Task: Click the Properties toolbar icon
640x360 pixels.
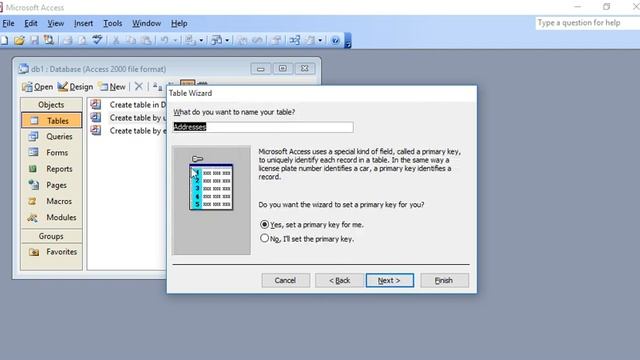Action: click(276, 40)
